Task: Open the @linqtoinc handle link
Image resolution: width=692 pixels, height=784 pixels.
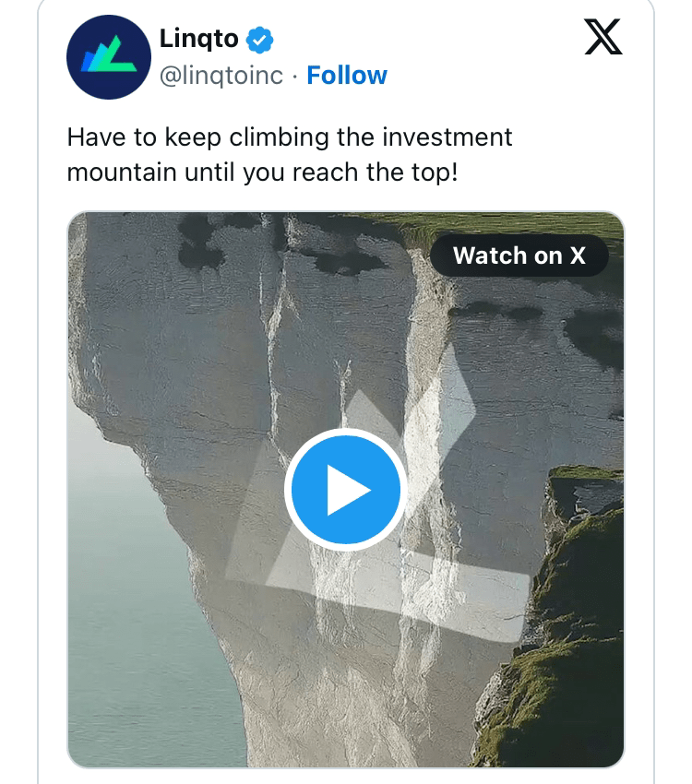Action: 221,76
